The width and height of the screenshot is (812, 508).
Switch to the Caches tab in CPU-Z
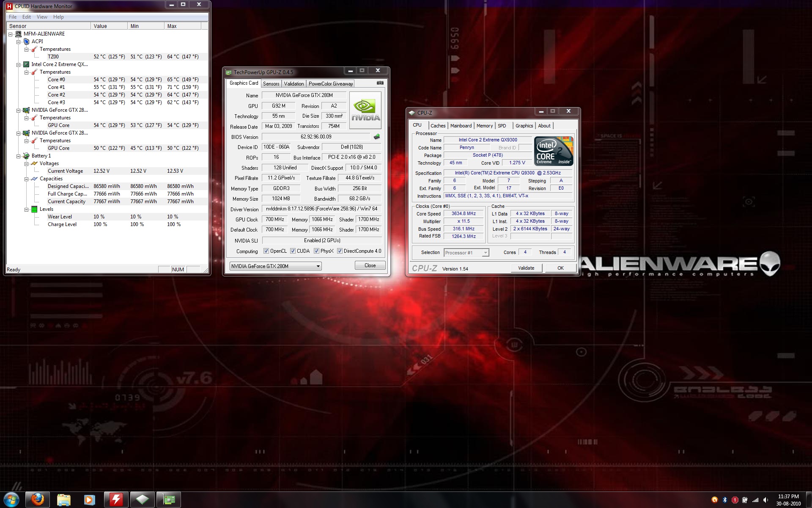pyautogui.click(x=438, y=126)
